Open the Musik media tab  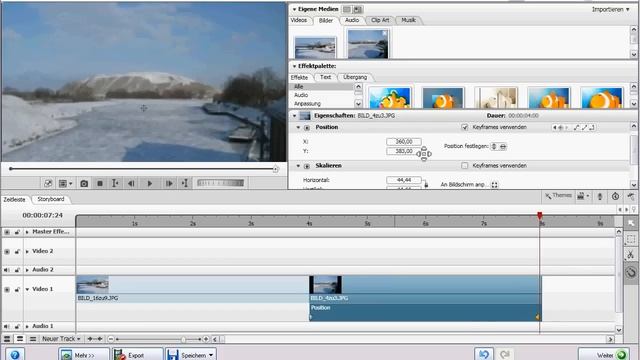coord(408,20)
